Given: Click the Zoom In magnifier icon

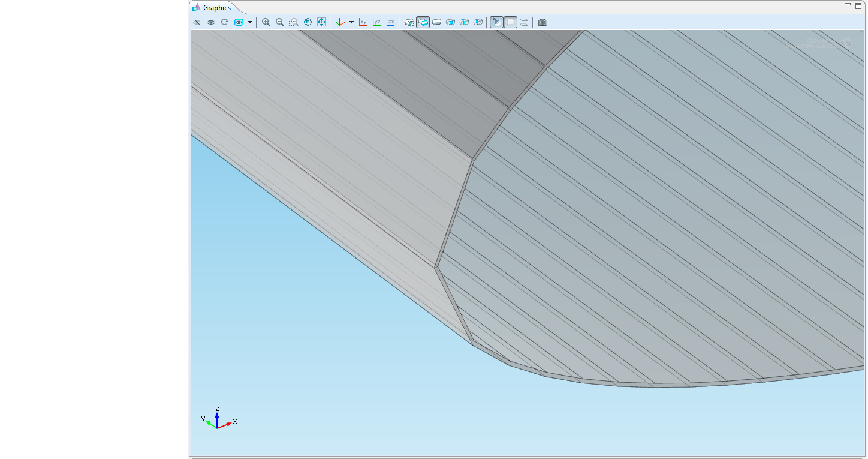Looking at the screenshot, I should tap(266, 22).
